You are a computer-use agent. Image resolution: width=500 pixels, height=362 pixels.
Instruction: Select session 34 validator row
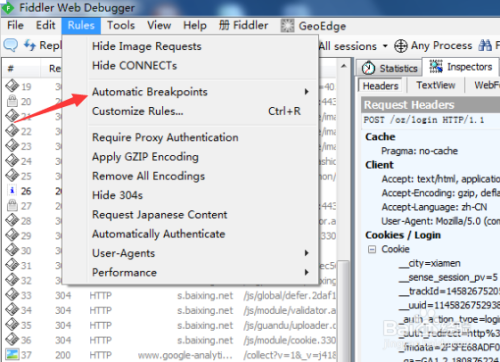click(170, 310)
